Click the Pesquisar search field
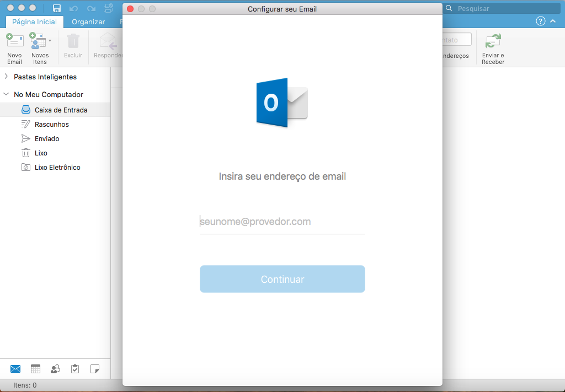The image size is (565, 392). click(x=505, y=8)
